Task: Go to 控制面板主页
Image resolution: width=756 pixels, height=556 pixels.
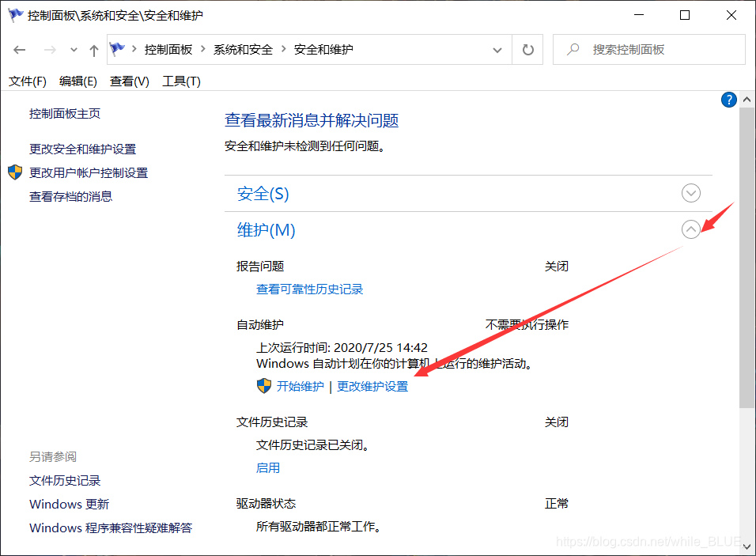Action: [65, 114]
